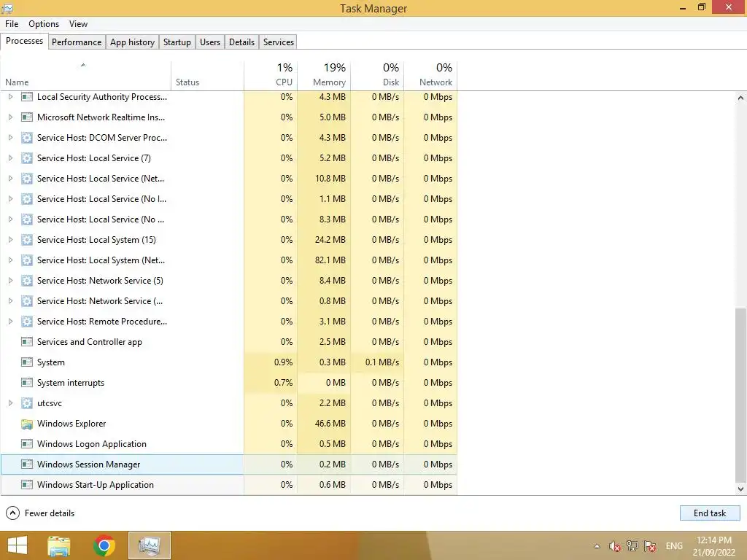Click the scrollbar up arrow
Viewport: 747px width, 560px height.
point(740,98)
